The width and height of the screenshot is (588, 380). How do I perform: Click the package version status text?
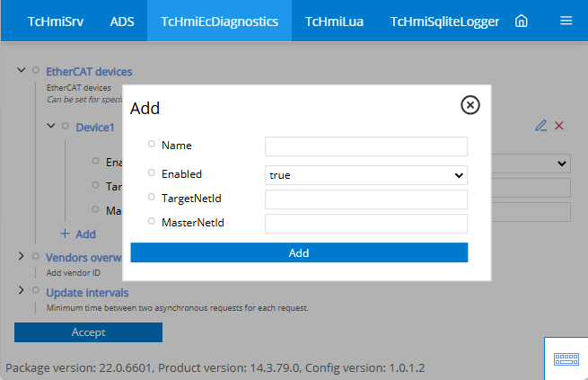pyautogui.click(x=215, y=367)
